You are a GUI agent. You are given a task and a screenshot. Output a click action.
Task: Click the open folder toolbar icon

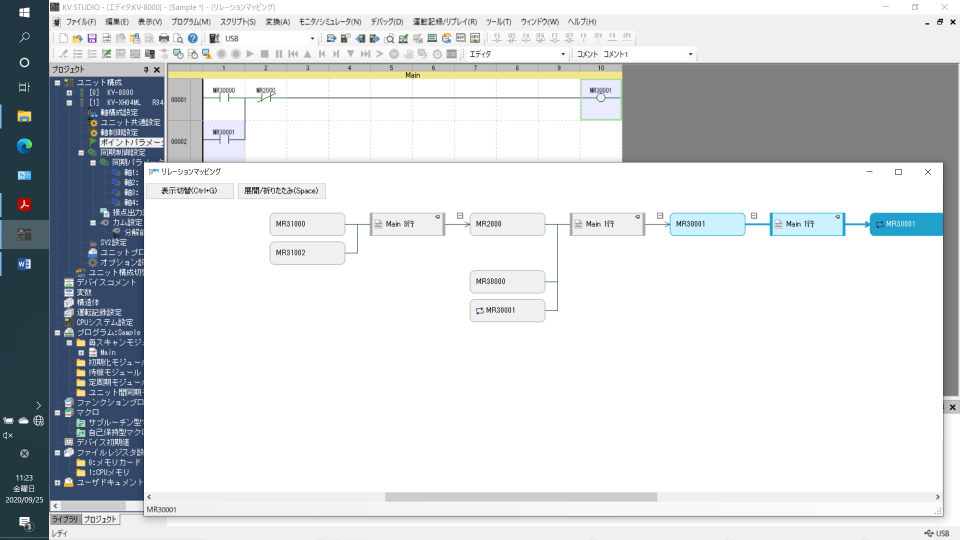[x=77, y=38]
